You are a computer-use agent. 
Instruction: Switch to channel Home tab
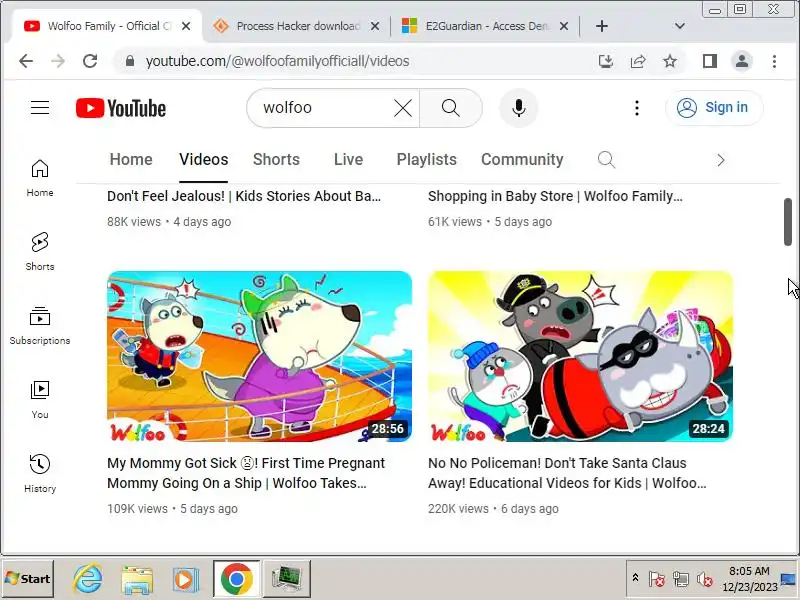pyautogui.click(x=131, y=160)
